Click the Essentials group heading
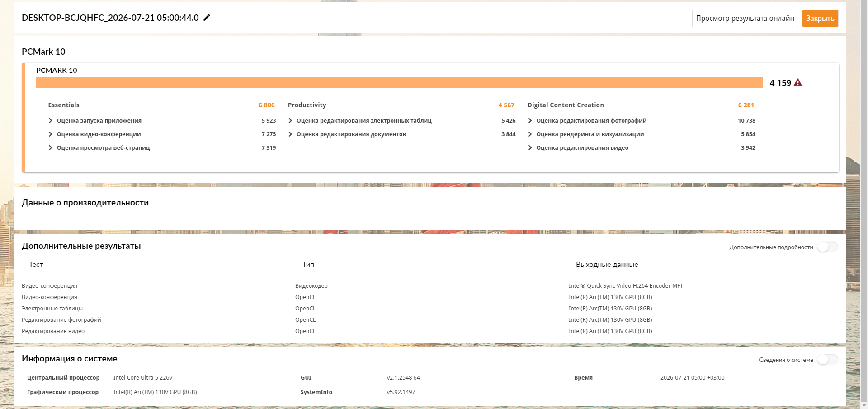The image size is (868, 409). (x=64, y=105)
